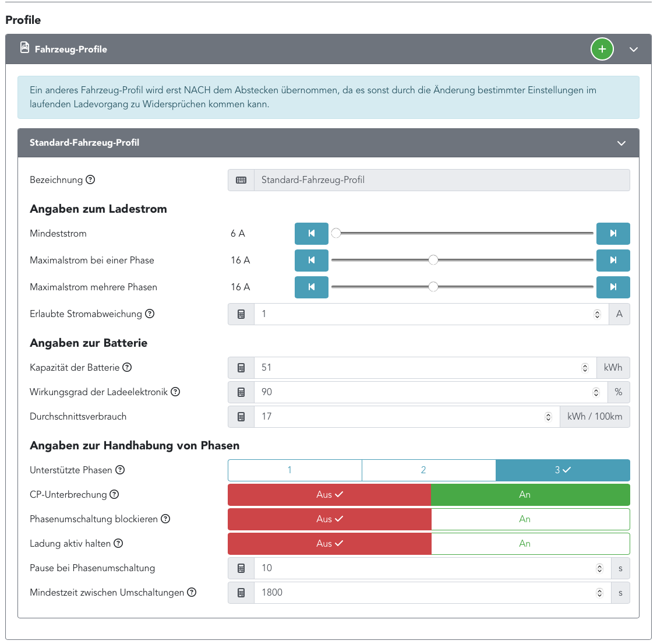Screen dimensions: 657x644
Task: Open help for Phasenumschaltung blockieren
Action: (x=165, y=519)
